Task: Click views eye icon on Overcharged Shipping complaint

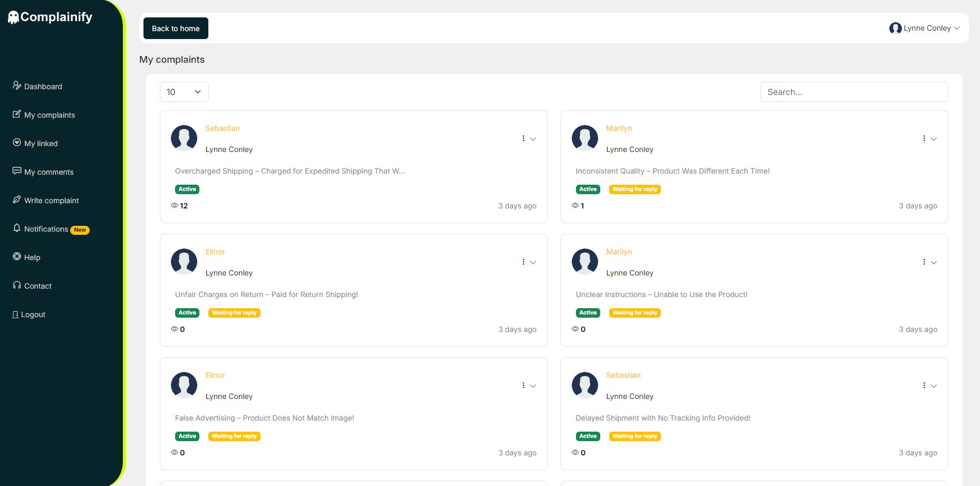Action: click(x=175, y=205)
